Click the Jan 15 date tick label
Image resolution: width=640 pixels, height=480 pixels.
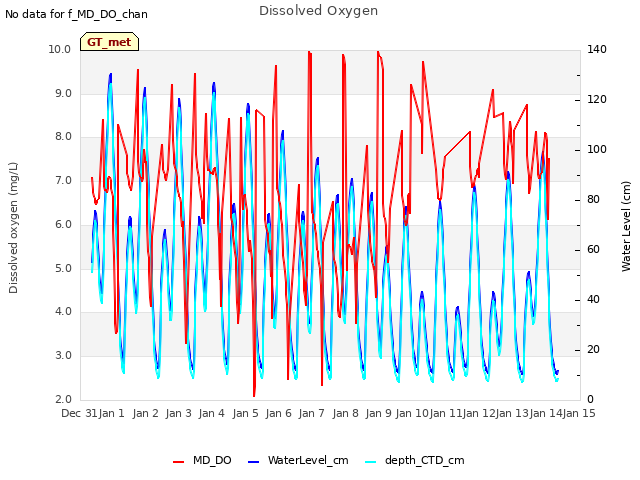(x=579, y=413)
